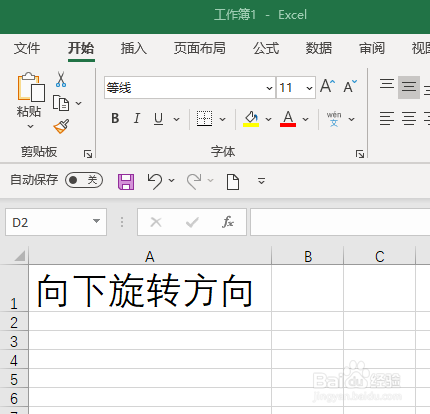Image resolution: width=430 pixels, height=414 pixels.
Task: Click Center text alignment icon
Action: (409, 119)
